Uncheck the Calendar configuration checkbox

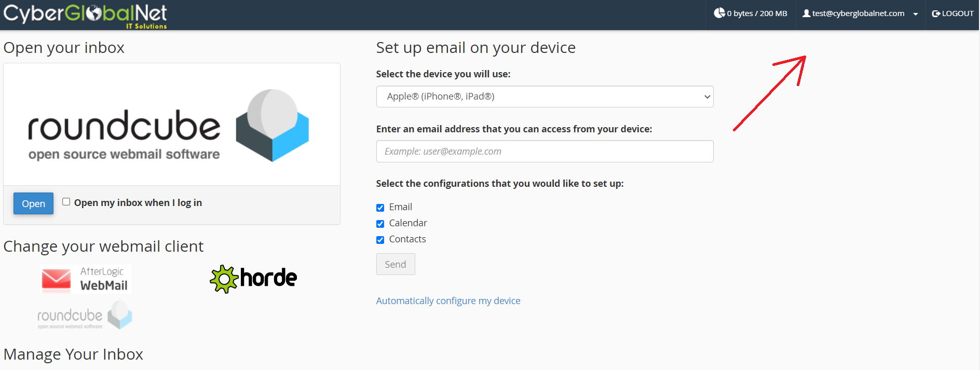(380, 224)
